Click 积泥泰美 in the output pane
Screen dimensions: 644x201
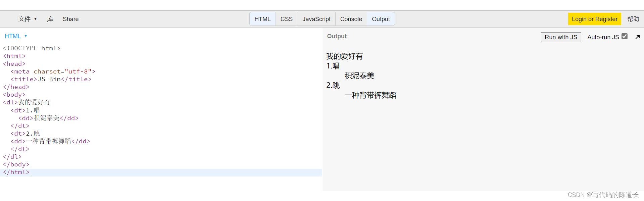(x=359, y=76)
